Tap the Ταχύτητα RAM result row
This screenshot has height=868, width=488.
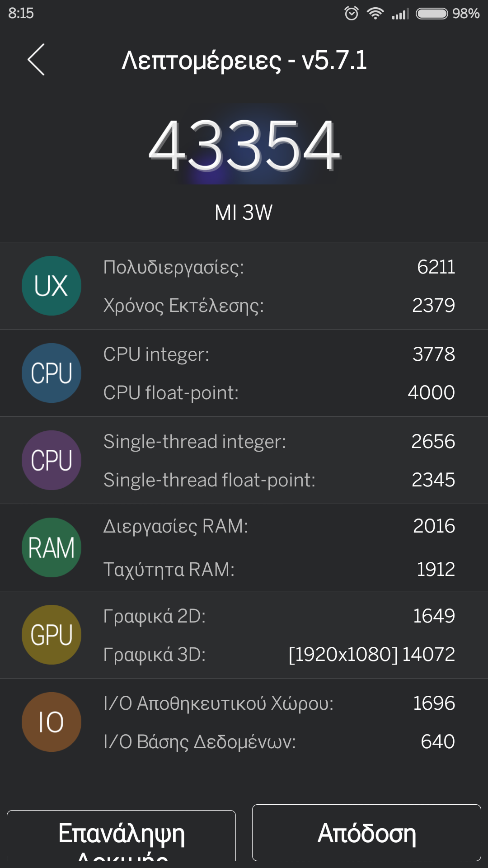(x=279, y=570)
